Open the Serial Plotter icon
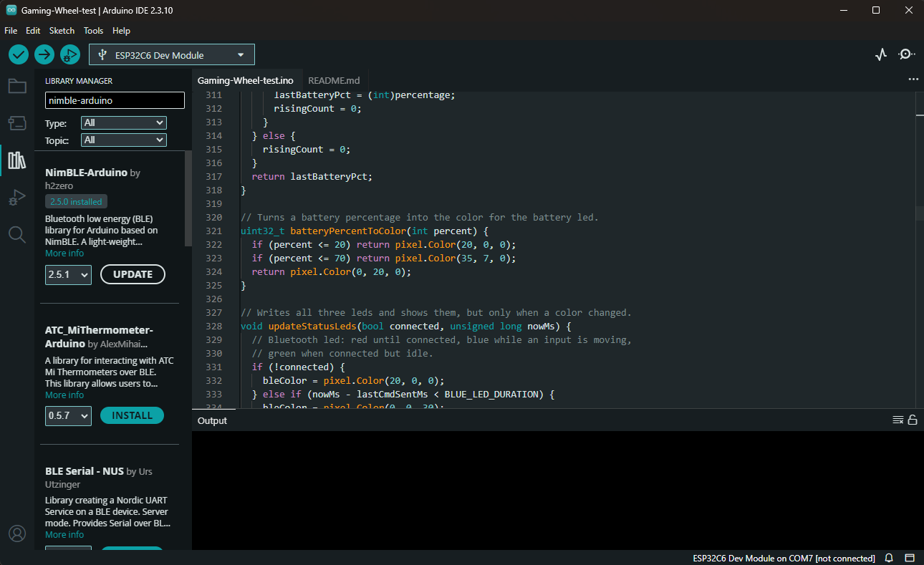The width and height of the screenshot is (924, 565). click(x=881, y=54)
